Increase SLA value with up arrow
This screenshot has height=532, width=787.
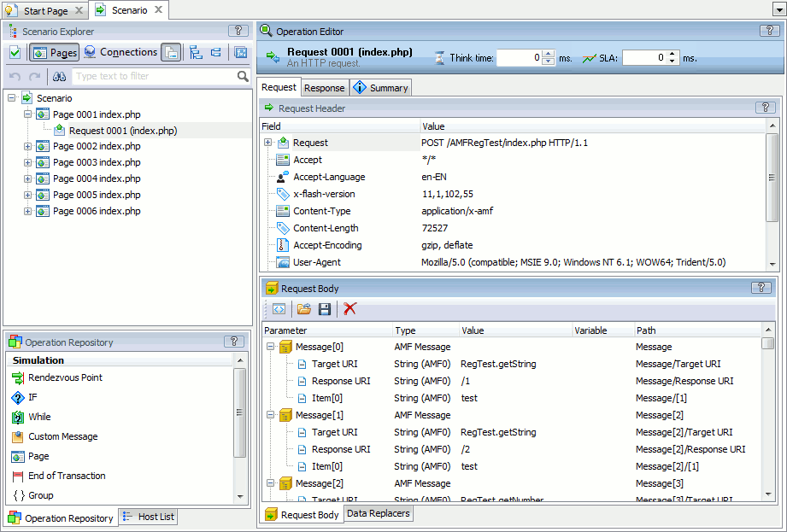pos(672,54)
